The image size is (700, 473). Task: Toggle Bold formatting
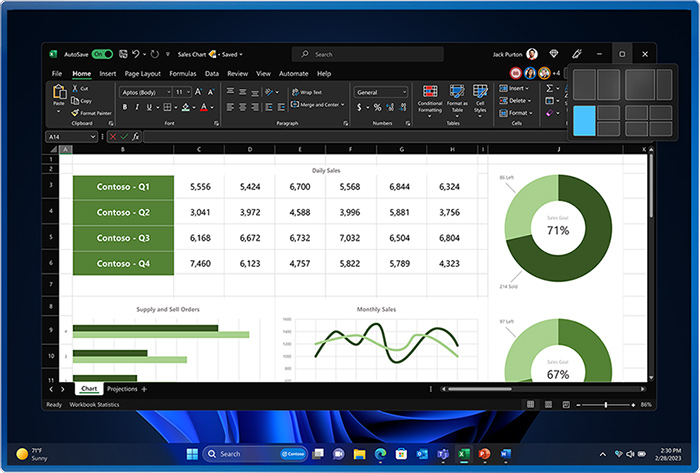tap(125, 106)
